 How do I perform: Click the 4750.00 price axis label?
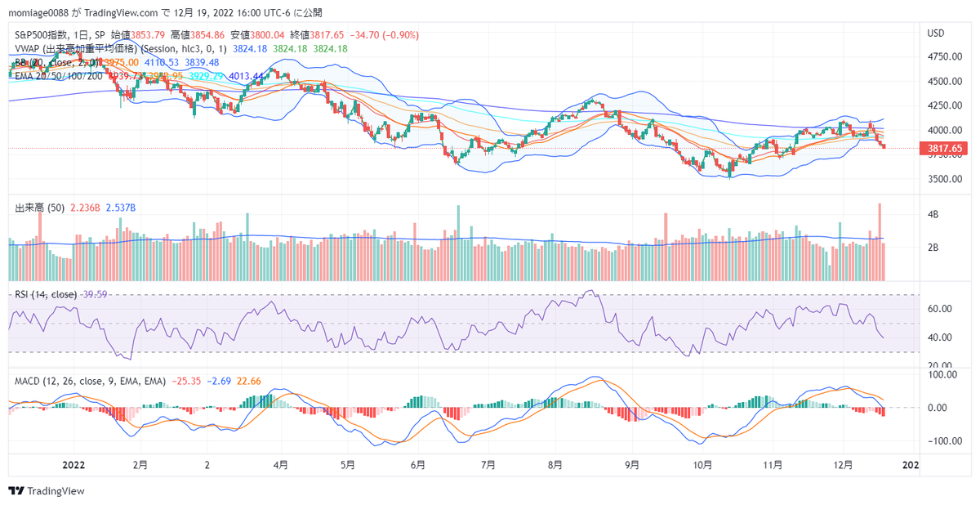pos(943,57)
